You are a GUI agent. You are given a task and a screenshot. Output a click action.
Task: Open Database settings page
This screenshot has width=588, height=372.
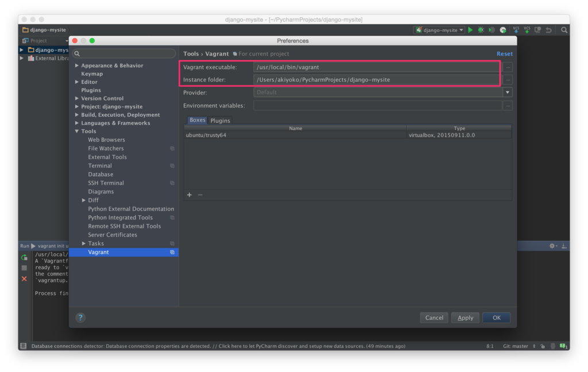[100, 175]
